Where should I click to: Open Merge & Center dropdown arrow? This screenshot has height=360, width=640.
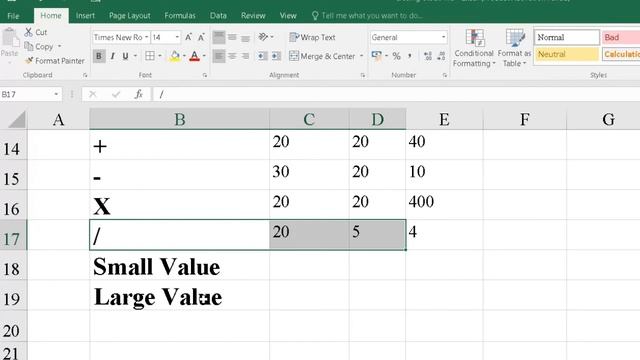pos(362,56)
